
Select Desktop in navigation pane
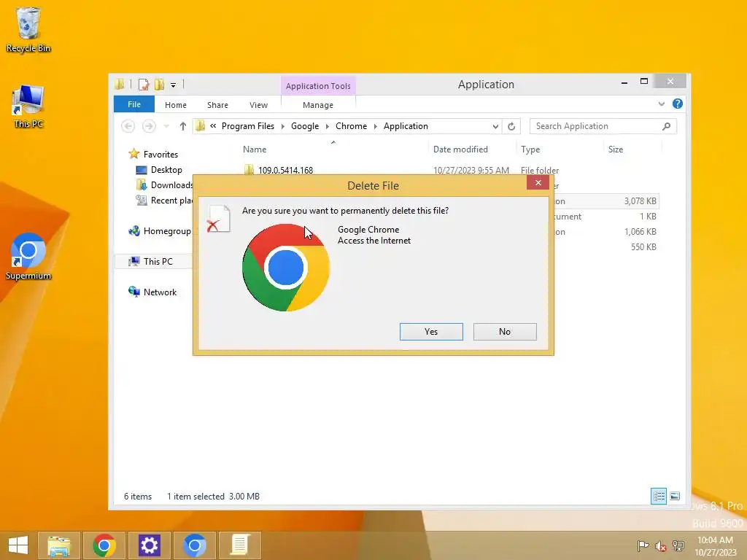click(x=166, y=169)
